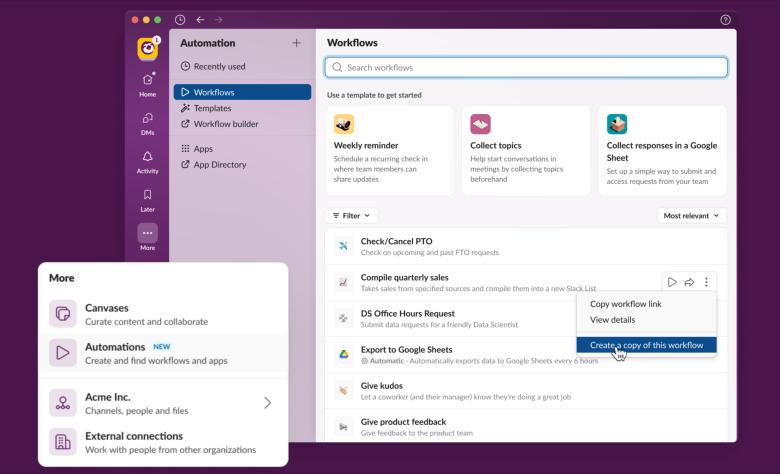This screenshot has height=474, width=780.
Task: Click the Acme Inc. title text
Action: [108, 397]
